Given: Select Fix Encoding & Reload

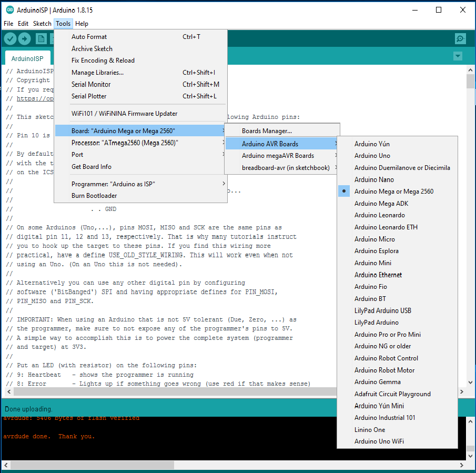Looking at the screenshot, I should [141, 61].
